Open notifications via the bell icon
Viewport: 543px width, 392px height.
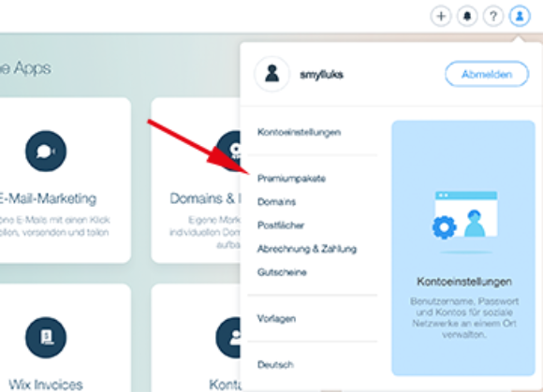point(467,16)
